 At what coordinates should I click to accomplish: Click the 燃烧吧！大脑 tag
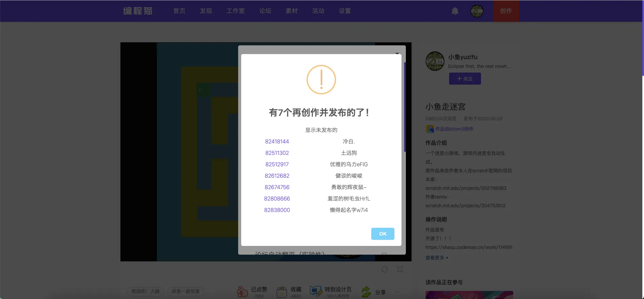click(146, 291)
